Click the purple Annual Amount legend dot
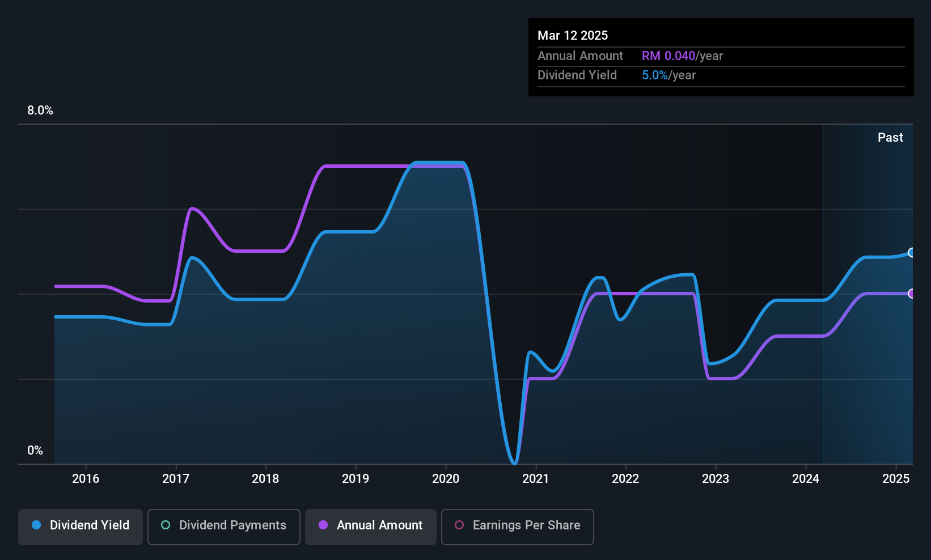931x560 pixels. pos(323,525)
